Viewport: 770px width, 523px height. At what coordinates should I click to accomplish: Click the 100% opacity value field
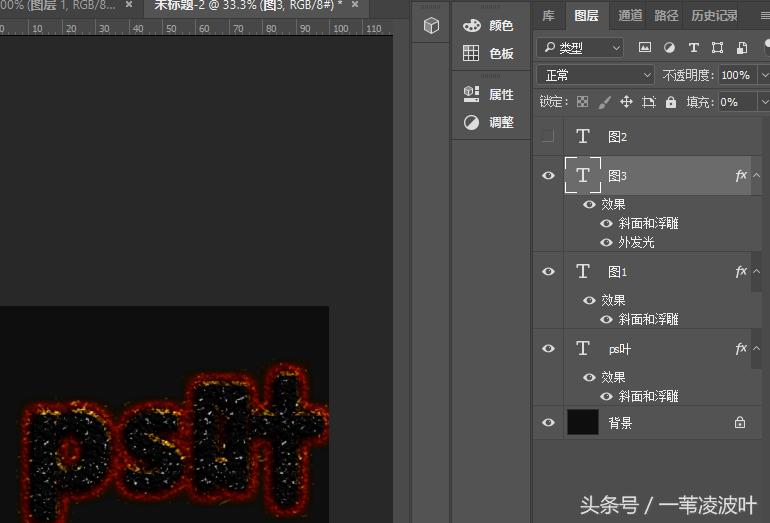pyautogui.click(x=738, y=75)
